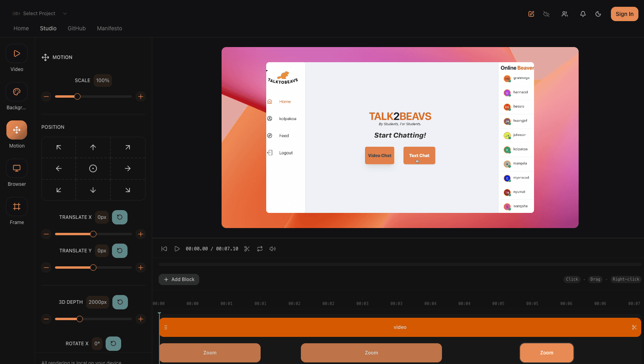Click Add Block below the timeline

coord(179,279)
